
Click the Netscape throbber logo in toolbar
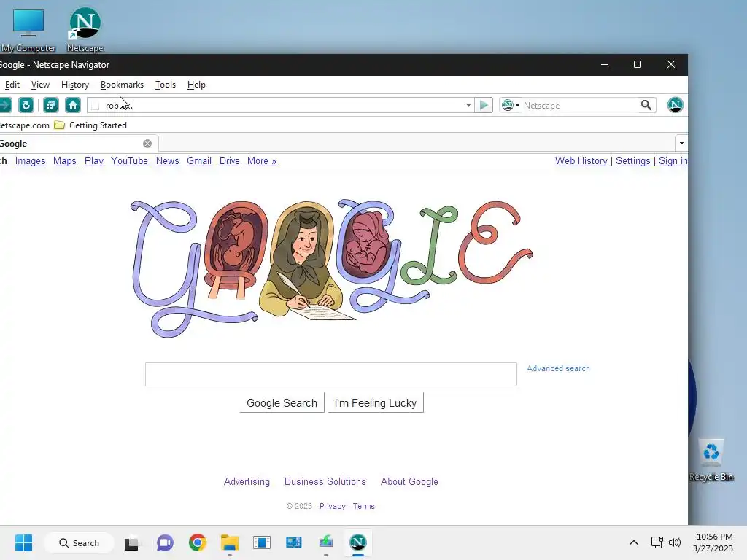(x=675, y=105)
